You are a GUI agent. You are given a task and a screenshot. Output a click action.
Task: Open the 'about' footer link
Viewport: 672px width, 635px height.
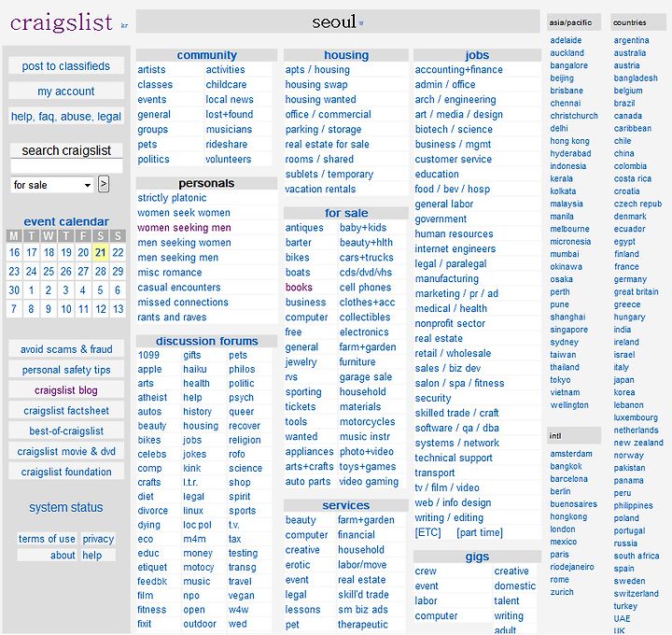click(x=63, y=556)
